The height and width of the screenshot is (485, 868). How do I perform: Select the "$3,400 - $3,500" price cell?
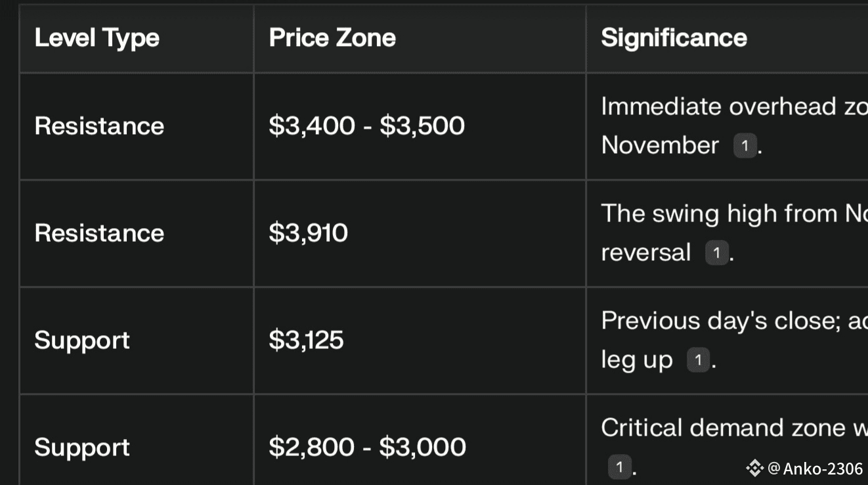[366, 126]
